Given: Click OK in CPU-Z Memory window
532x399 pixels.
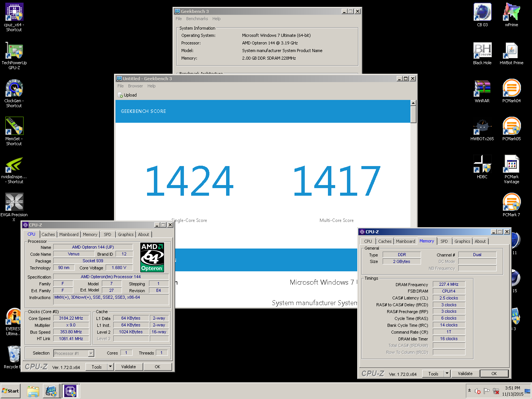Looking at the screenshot, I should point(494,374).
